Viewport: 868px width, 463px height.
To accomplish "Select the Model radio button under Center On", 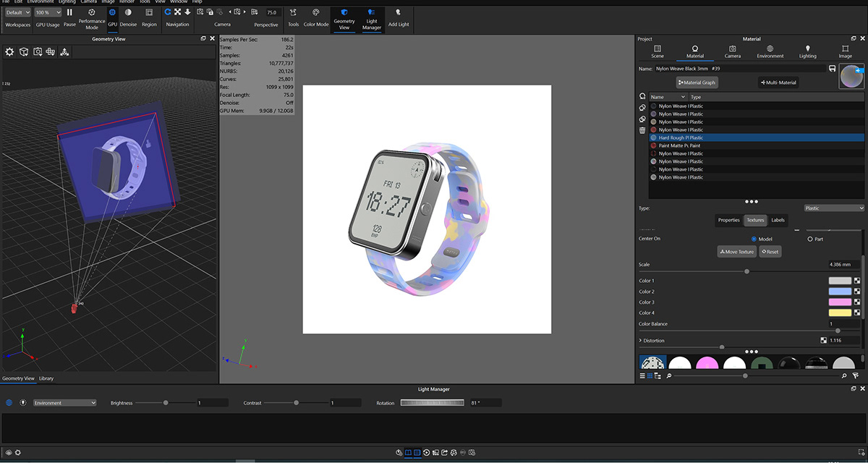I will (x=754, y=239).
